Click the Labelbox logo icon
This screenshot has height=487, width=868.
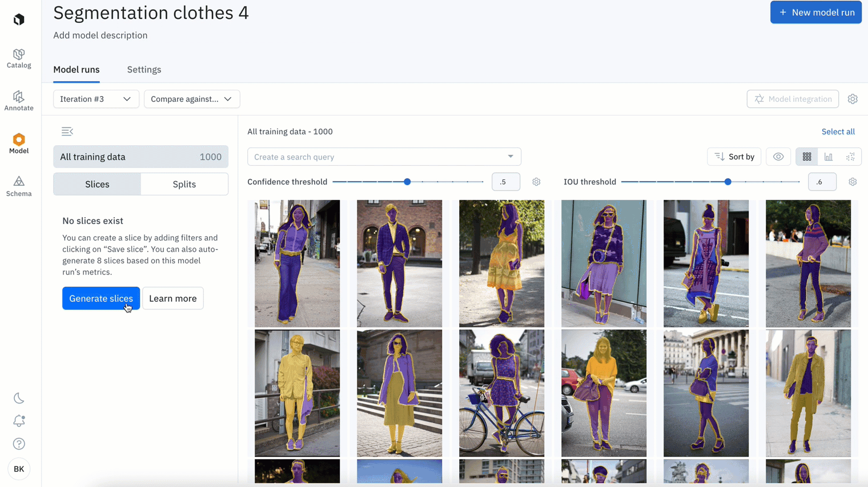coord(19,19)
